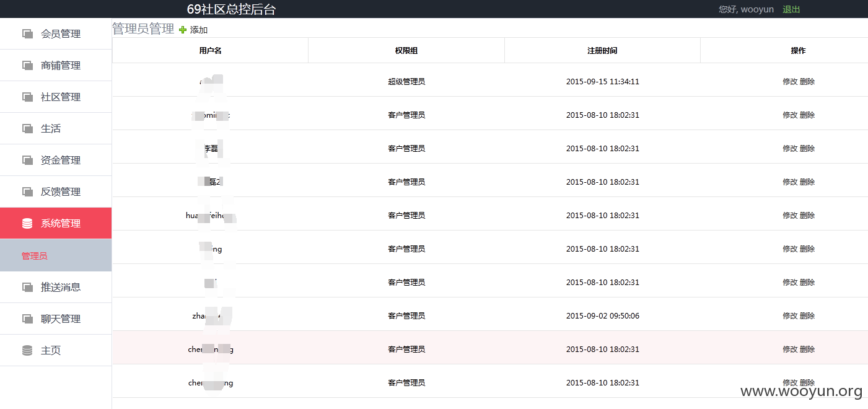Image resolution: width=868 pixels, height=409 pixels.
Task: Select the highlighted 系统管理 menu
Action: pos(56,224)
